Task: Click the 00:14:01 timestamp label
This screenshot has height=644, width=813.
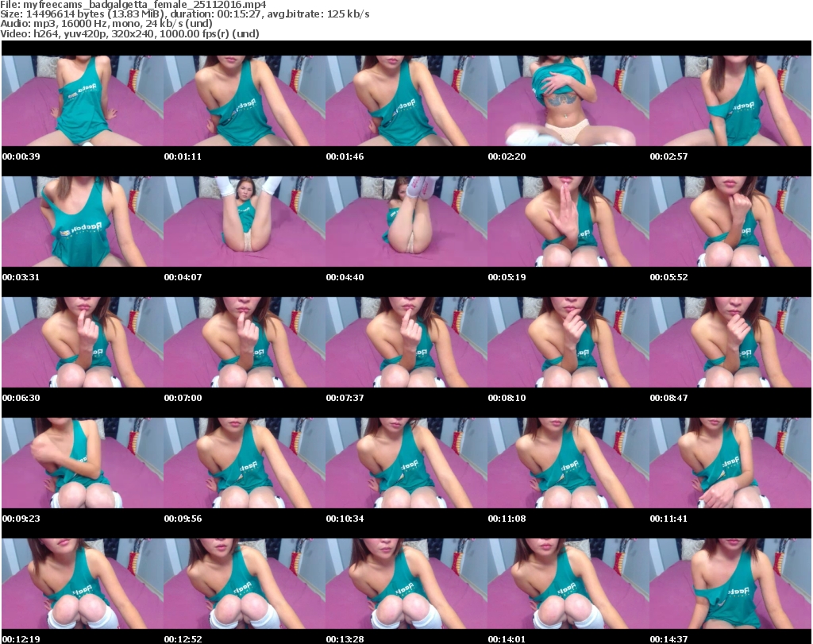Action: click(x=507, y=638)
